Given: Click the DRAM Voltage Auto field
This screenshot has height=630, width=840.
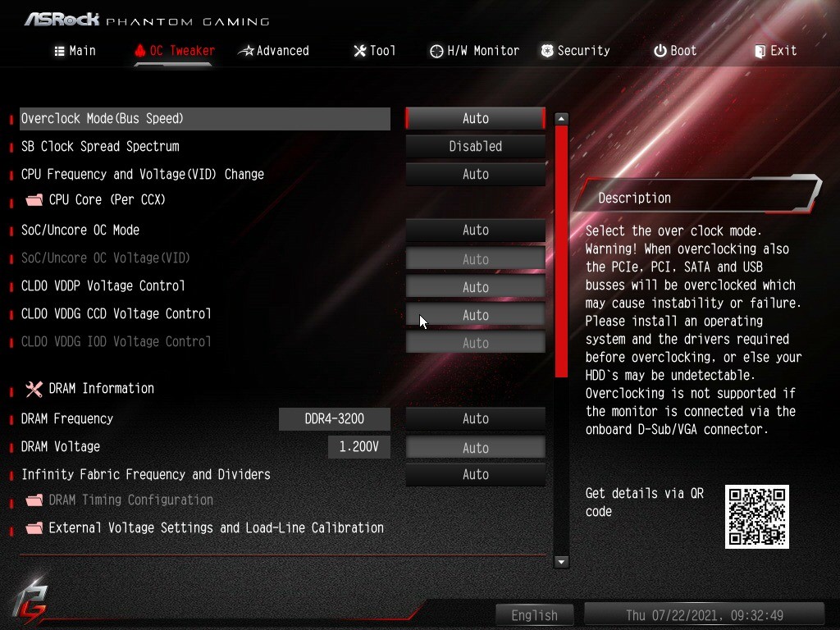Looking at the screenshot, I should click(x=475, y=447).
